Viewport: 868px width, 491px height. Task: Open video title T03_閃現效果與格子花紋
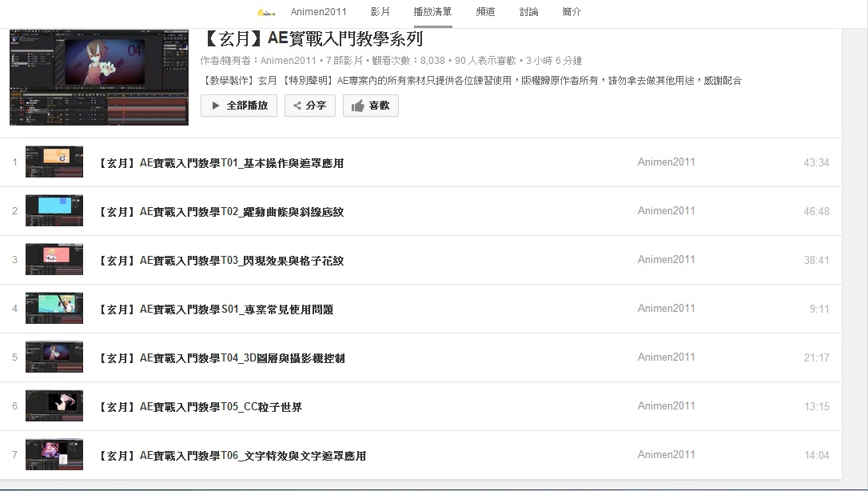(221, 261)
